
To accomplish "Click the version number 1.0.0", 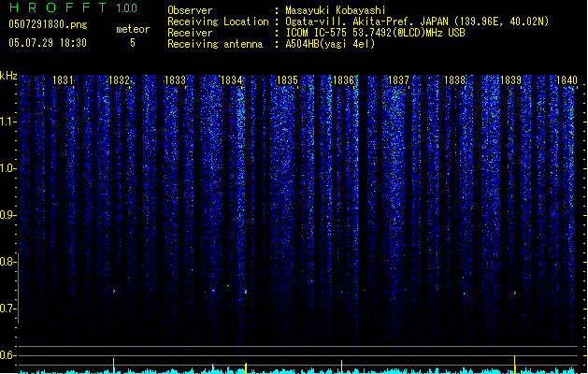I will [x=127, y=8].
